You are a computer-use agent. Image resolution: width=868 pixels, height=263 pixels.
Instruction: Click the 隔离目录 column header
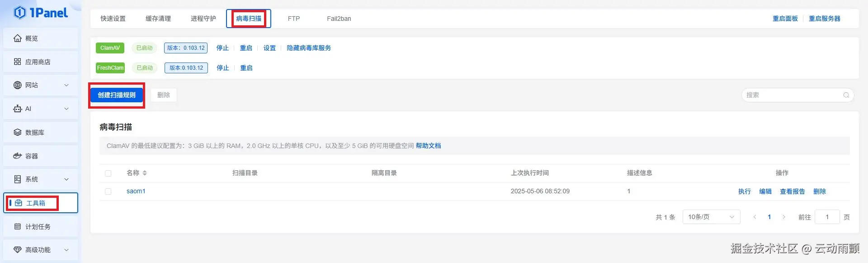pyautogui.click(x=384, y=173)
